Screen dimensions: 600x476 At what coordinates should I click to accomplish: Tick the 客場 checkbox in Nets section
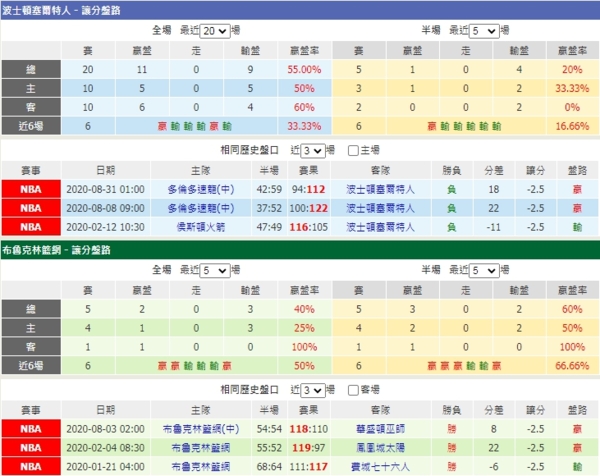tap(353, 390)
